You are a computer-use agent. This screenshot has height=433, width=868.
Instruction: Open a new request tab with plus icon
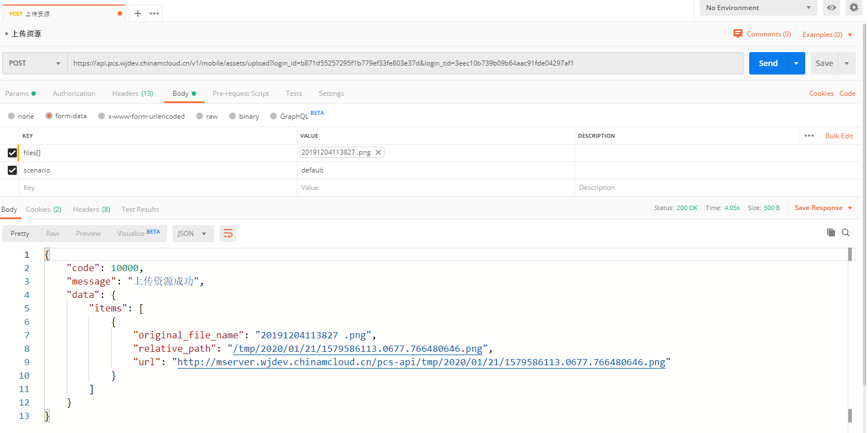(x=138, y=13)
